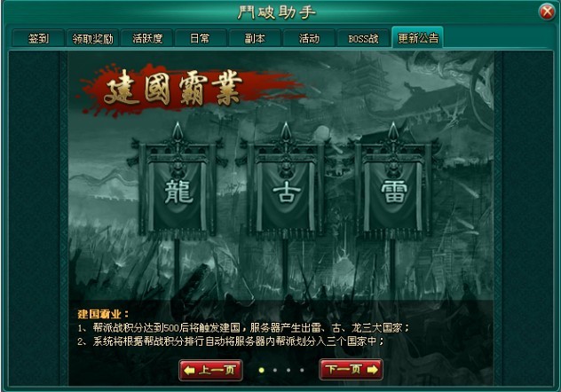Select the first yellow page indicator dot
561x392 pixels.
click(x=262, y=370)
